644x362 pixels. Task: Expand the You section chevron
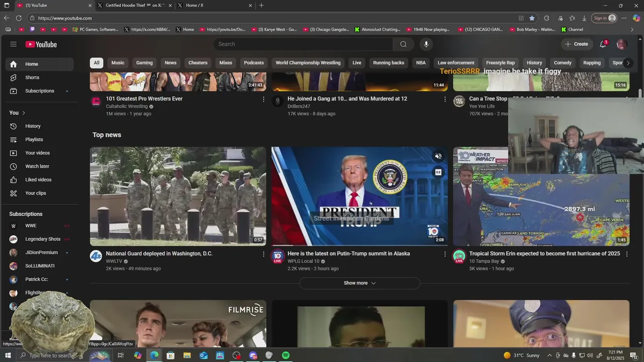pyautogui.click(x=24, y=113)
